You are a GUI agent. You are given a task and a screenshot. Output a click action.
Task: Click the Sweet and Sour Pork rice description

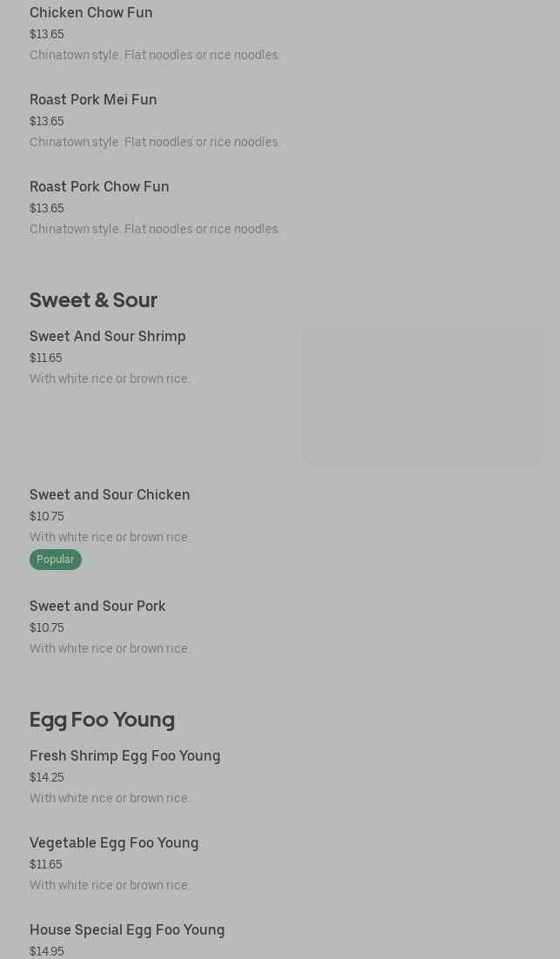(109, 648)
